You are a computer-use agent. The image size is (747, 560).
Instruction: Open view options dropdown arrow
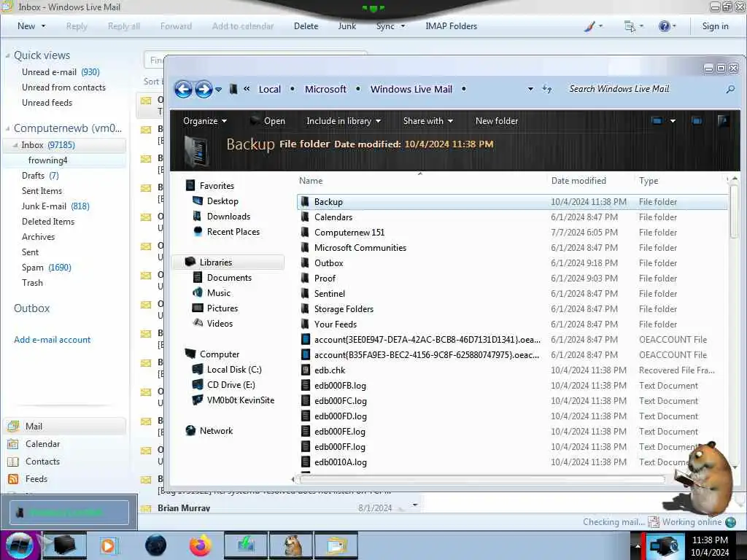click(673, 121)
